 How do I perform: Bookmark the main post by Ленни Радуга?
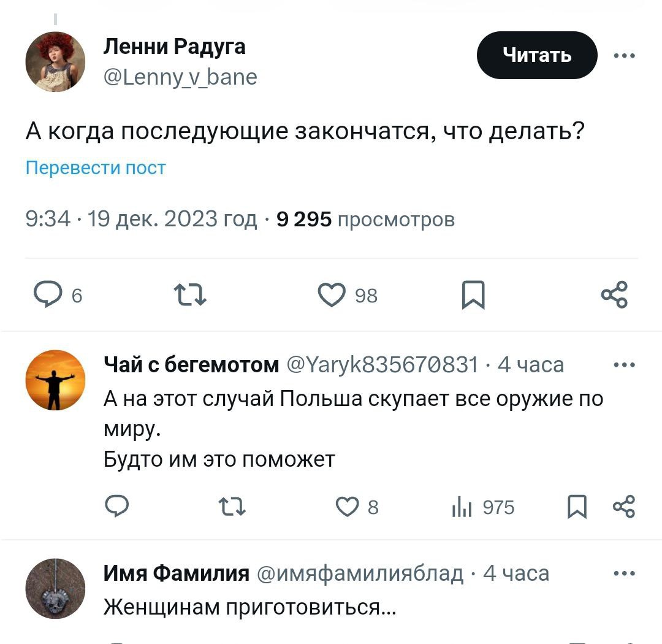[473, 296]
